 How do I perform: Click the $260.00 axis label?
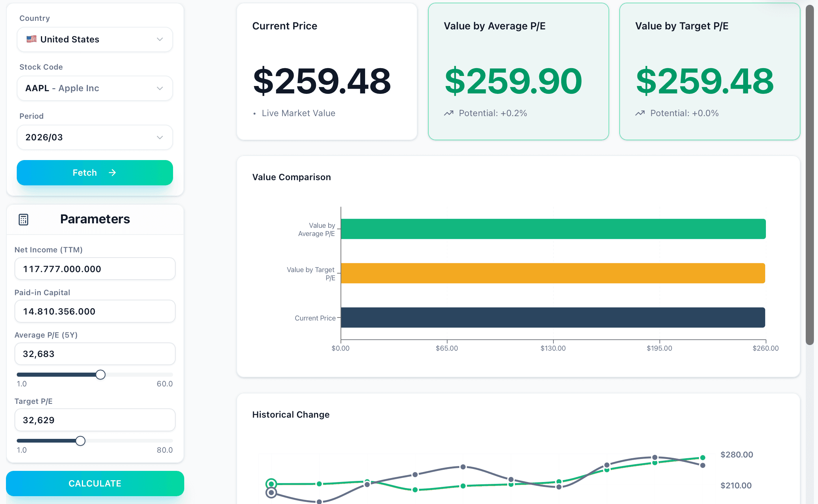click(766, 348)
